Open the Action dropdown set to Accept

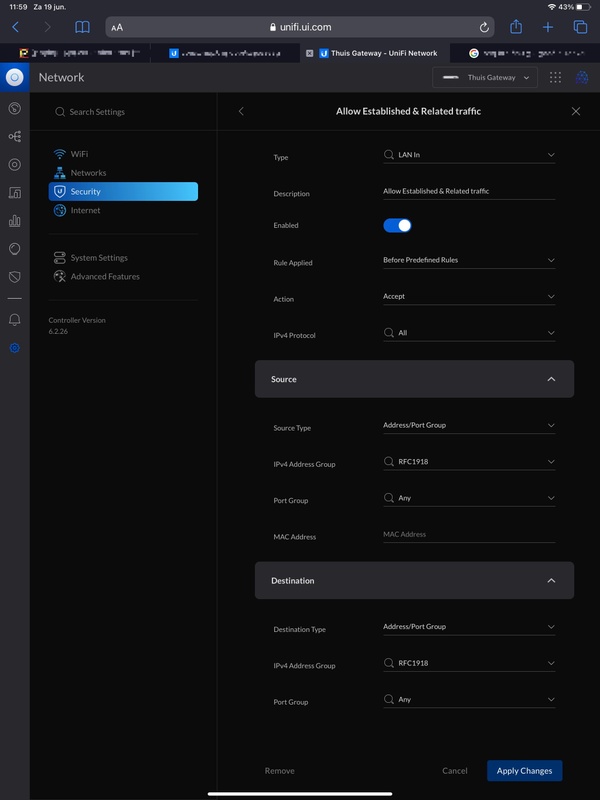[468, 296]
